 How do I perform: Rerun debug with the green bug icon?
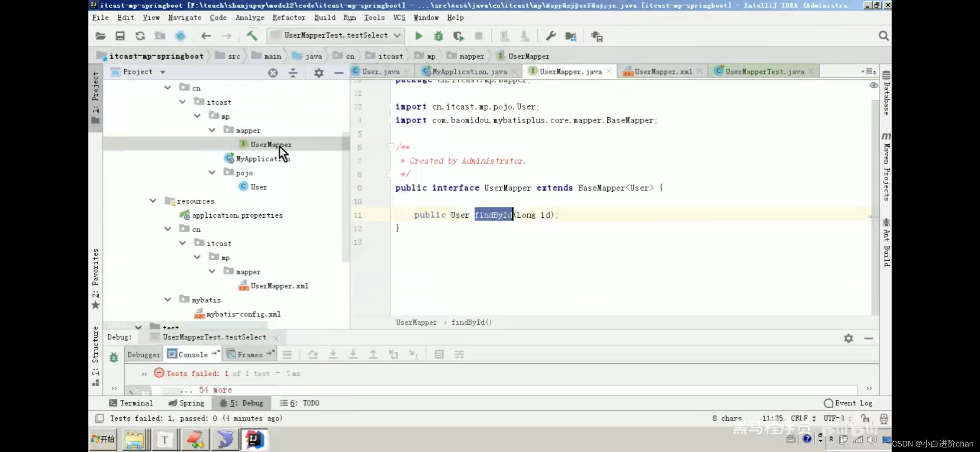click(x=113, y=357)
